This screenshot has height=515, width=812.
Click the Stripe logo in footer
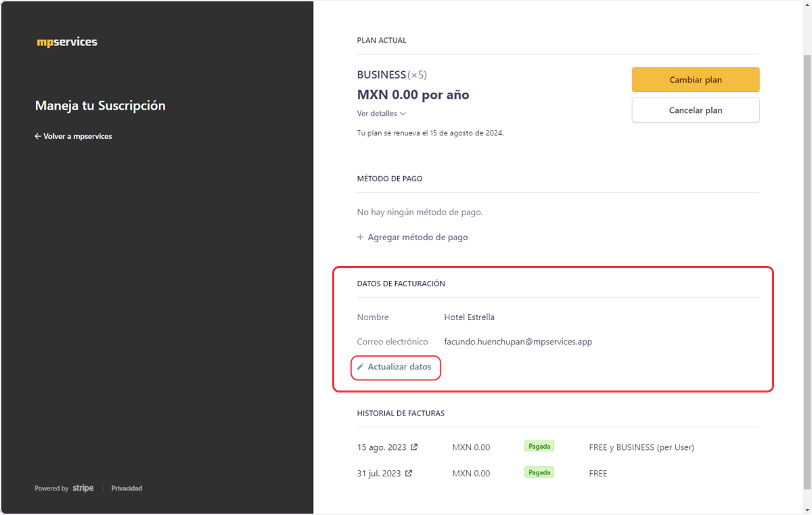pyautogui.click(x=83, y=488)
